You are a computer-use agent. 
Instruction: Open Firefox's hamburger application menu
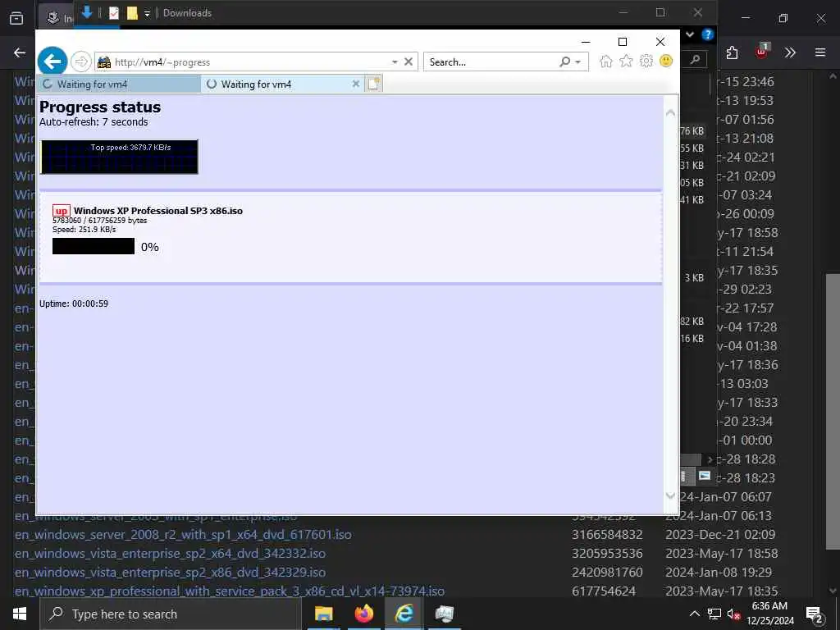tap(819, 52)
